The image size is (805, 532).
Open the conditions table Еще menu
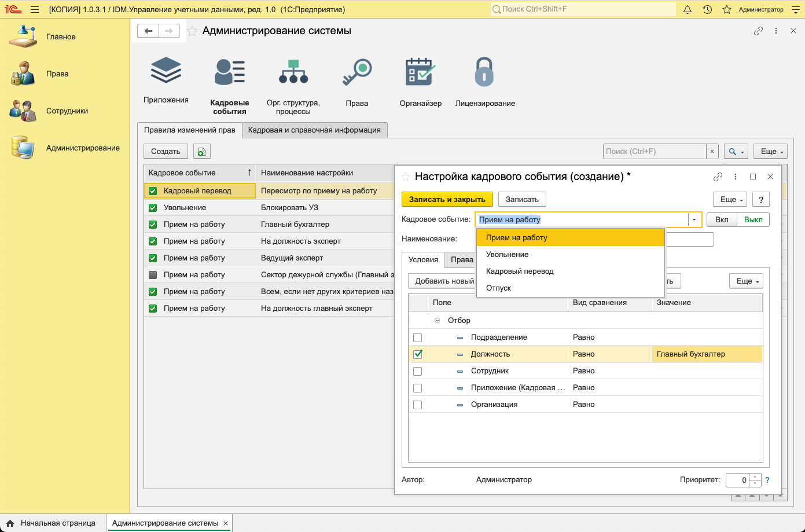tap(747, 281)
